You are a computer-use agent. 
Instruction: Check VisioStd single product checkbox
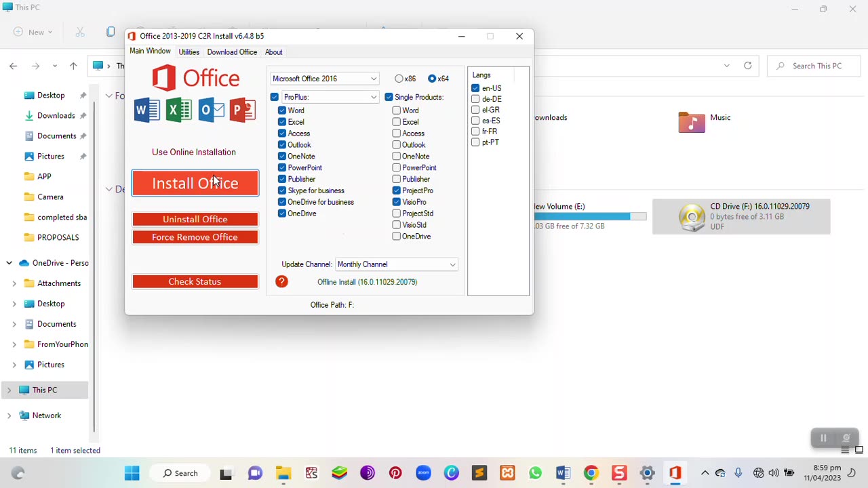pos(397,225)
